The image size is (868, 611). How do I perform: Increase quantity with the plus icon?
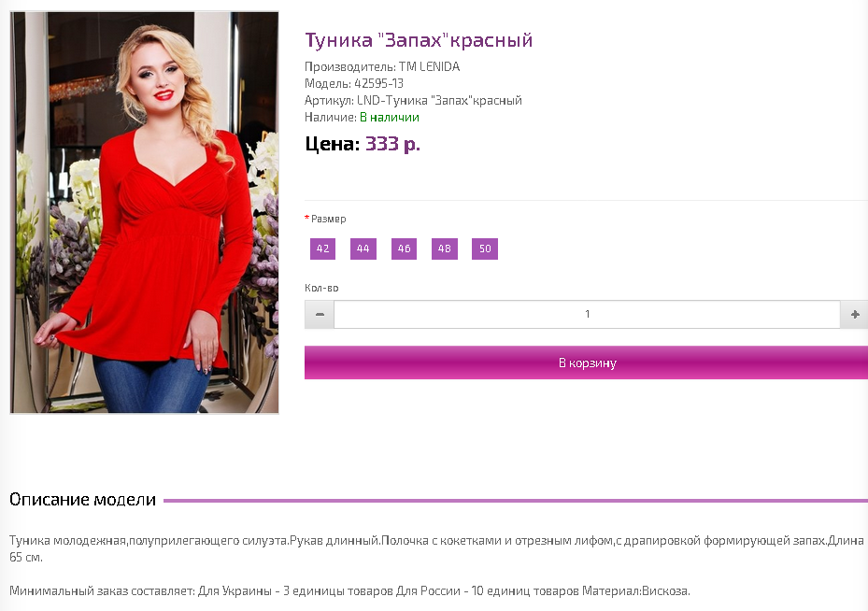tap(854, 314)
